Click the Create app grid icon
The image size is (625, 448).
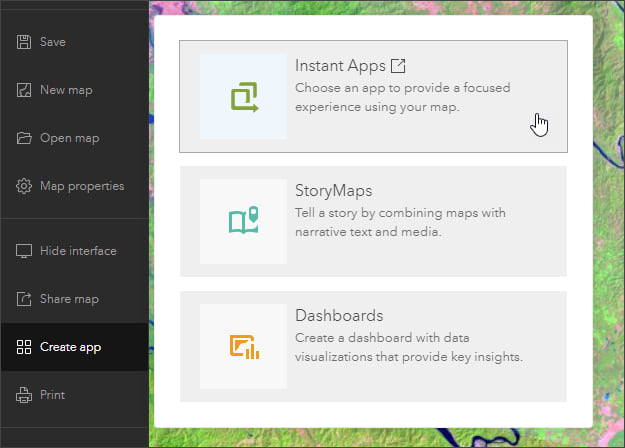(x=24, y=347)
